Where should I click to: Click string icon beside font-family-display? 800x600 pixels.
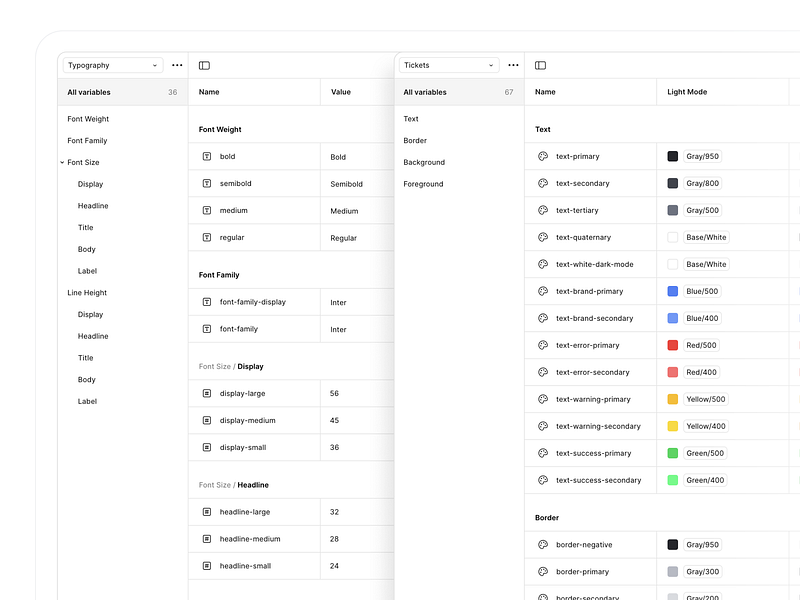pos(207,302)
